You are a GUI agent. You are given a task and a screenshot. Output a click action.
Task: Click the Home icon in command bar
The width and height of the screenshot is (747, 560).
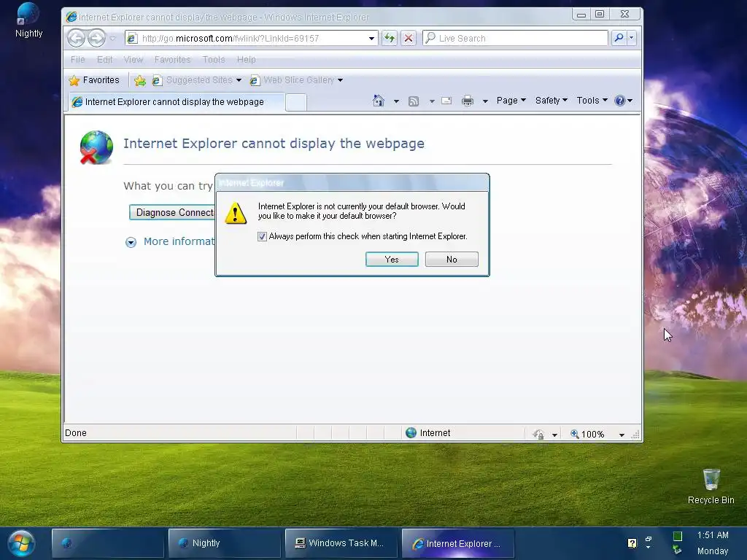coord(379,101)
